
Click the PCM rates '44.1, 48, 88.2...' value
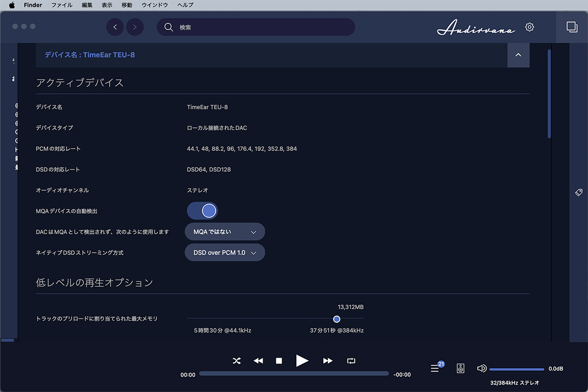coord(242,148)
